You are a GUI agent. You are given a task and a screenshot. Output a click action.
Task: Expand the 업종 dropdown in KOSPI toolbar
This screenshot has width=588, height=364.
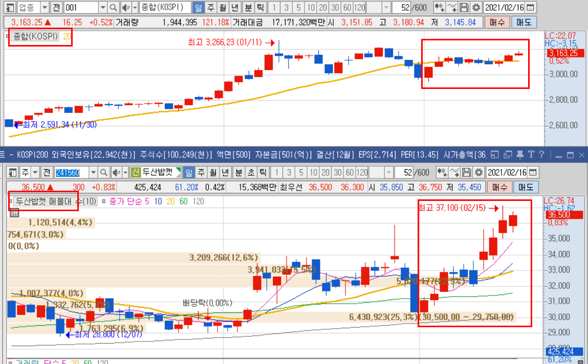[x=45, y=8]
